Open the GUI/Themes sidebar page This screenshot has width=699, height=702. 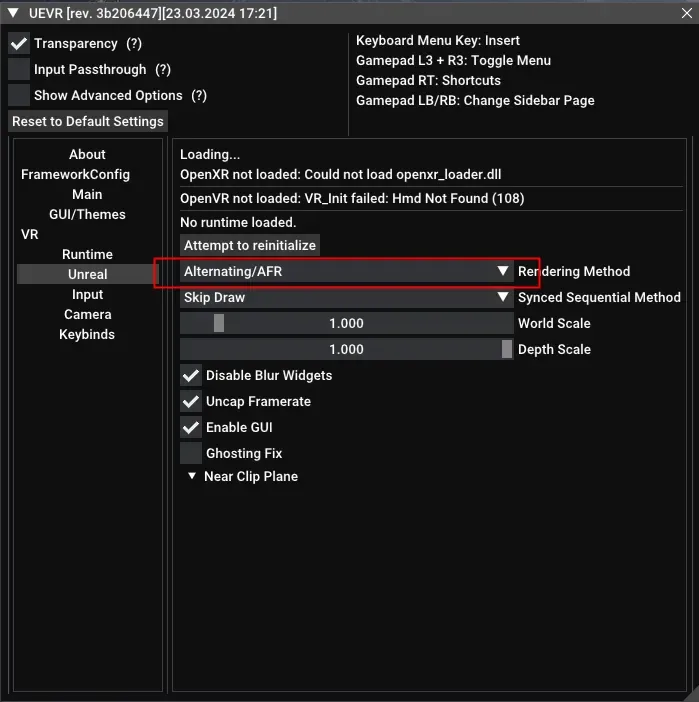tap(87, 214)
